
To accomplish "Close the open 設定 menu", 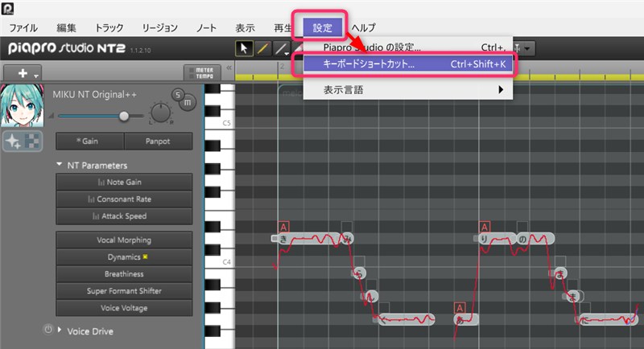I will 323,27.
